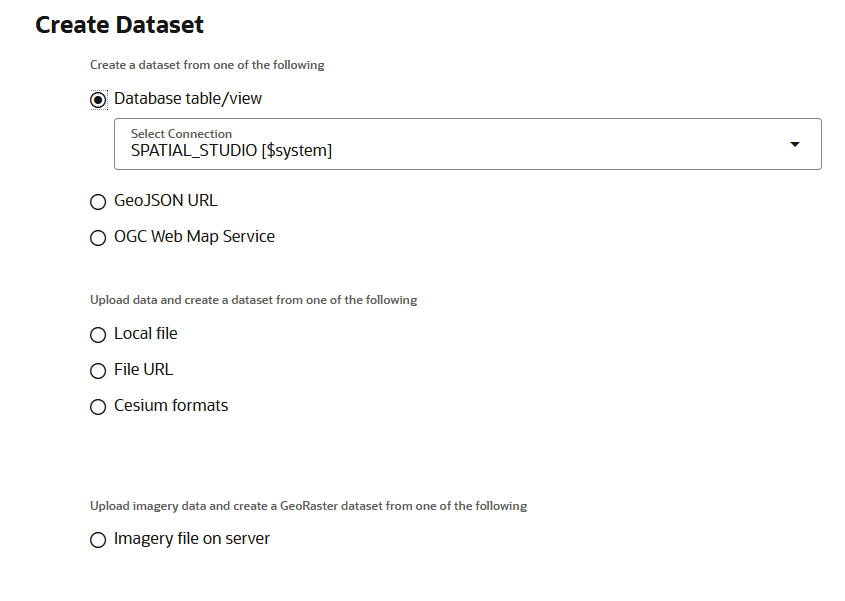Click the 'Upload imagery data' GeoRaster description

[308, 506]
